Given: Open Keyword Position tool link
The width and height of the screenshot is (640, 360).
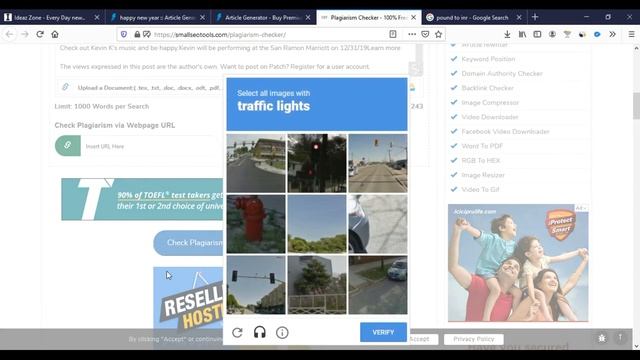Looking at the screenshot, I should click(488, 59).
